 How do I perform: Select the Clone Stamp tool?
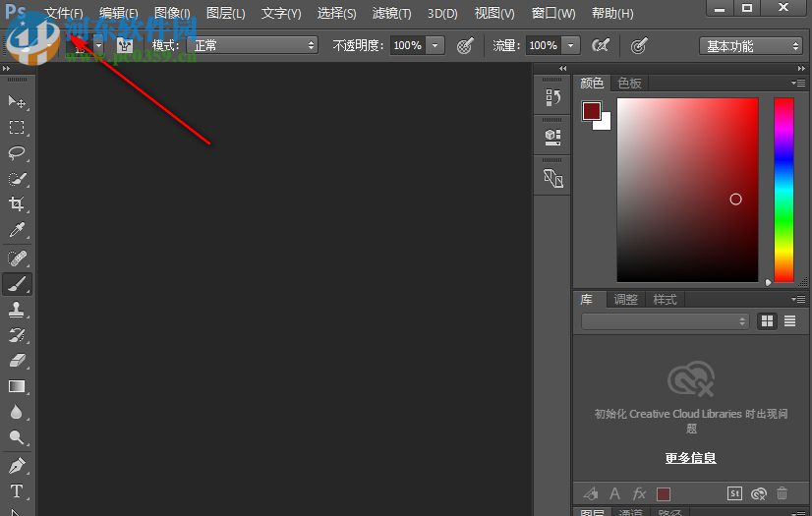[x=17, y=310]
